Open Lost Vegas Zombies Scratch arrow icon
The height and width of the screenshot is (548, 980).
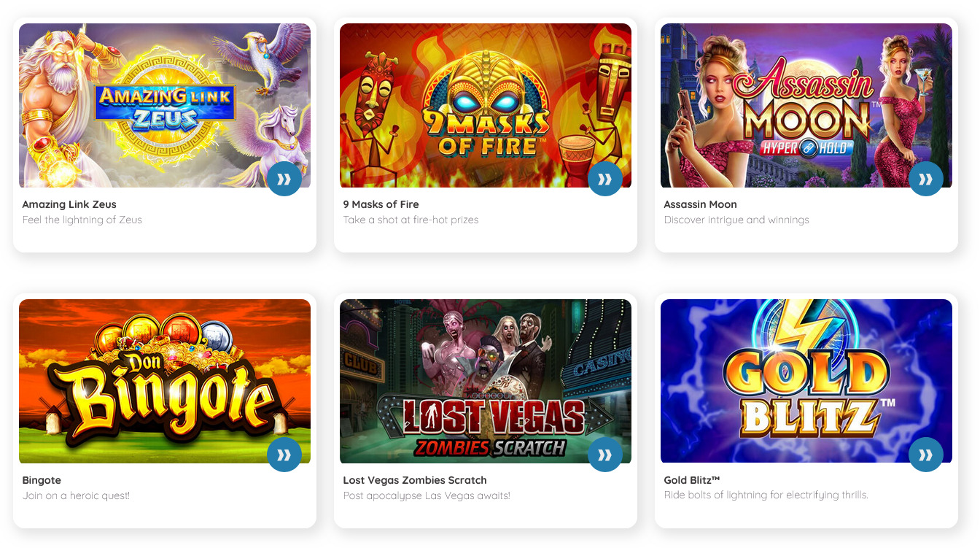pyautogui.click(x=605, y=455)
